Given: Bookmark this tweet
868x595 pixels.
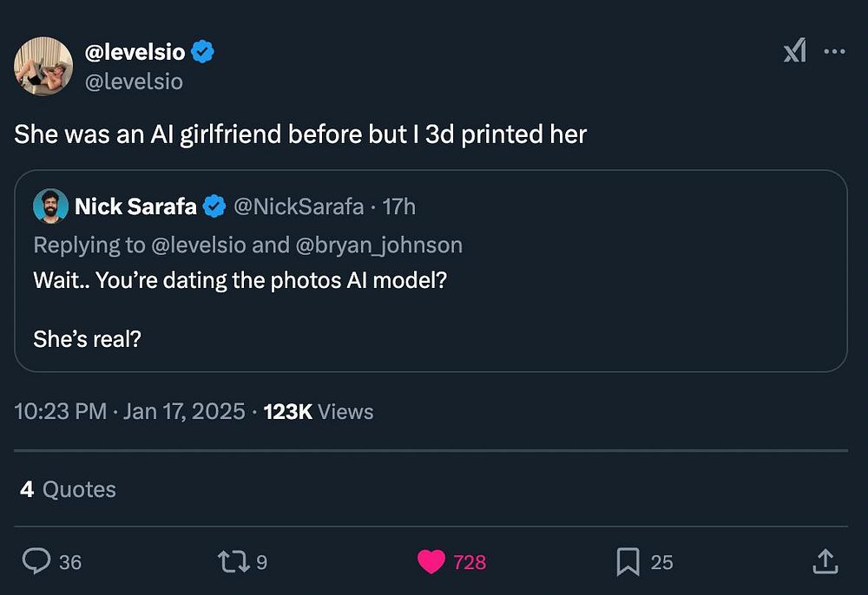Looking at the screenshot, I should coord(628,562).
